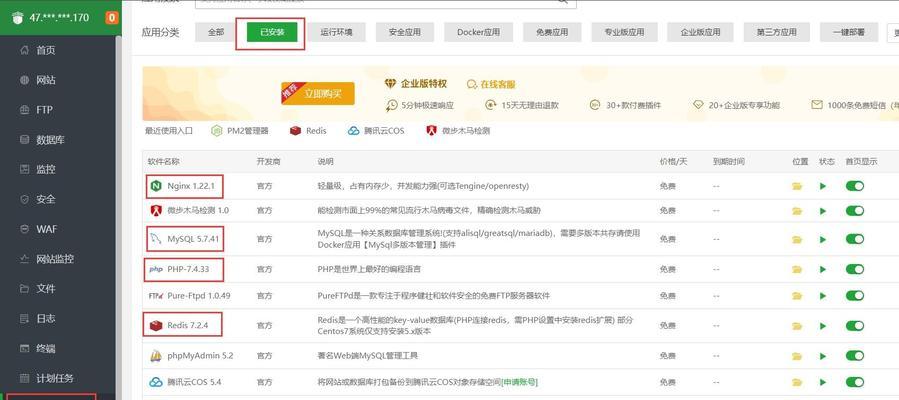Click the orange notification badge showing 0

tap(111, 18)
